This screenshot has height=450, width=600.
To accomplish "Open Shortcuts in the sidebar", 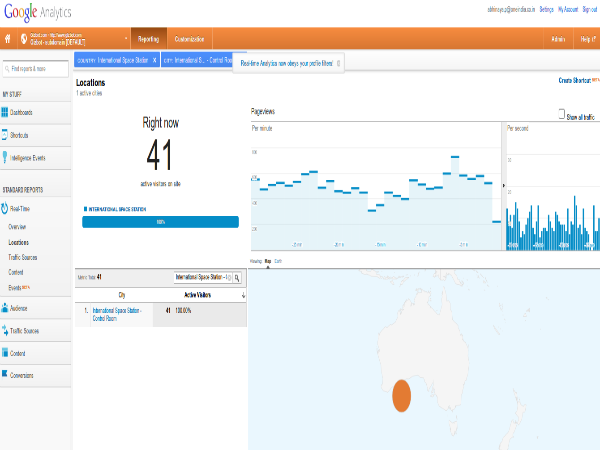I will (x=19, y=135).
